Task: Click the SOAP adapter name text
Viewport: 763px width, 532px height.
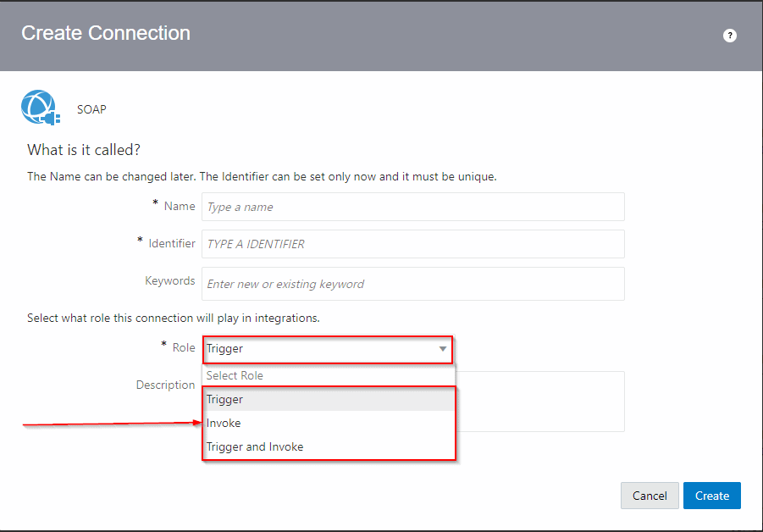Action: pyautogui.click(x=91, y=109)
